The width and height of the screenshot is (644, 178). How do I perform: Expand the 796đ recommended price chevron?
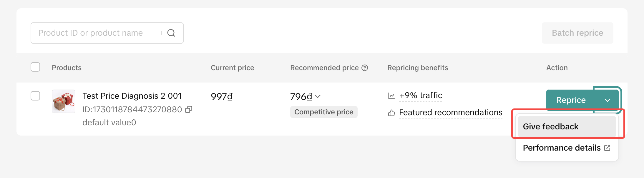click(x=318, y=96)
